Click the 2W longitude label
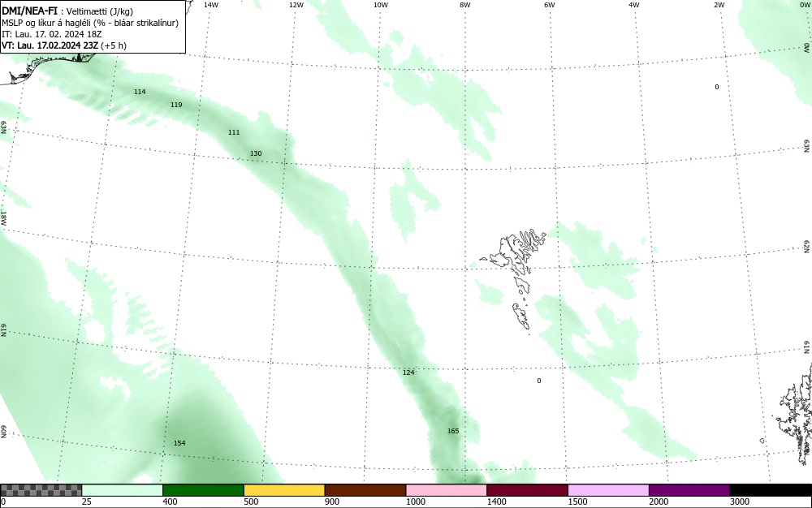 coord(719,5)
